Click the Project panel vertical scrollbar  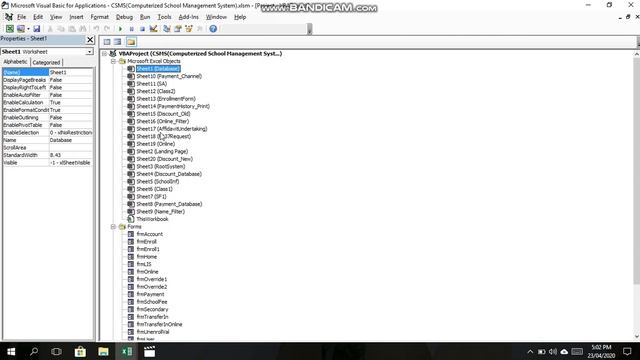coord(637,171)
